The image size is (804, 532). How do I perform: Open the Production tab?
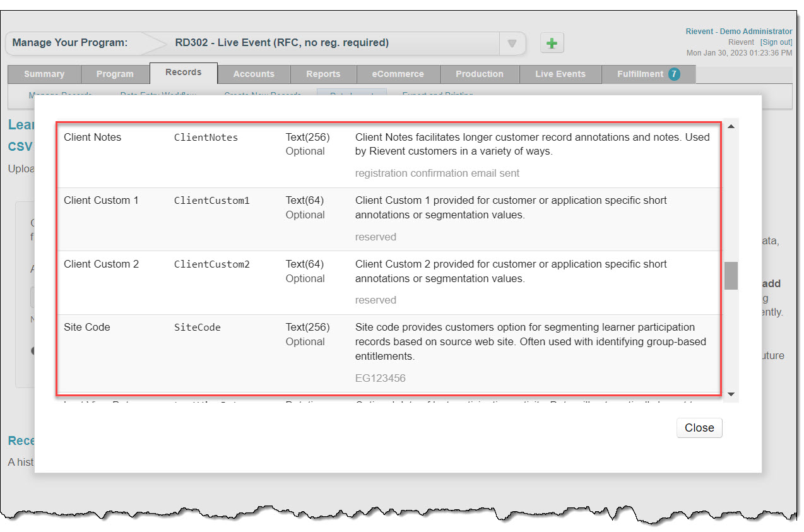480,74
